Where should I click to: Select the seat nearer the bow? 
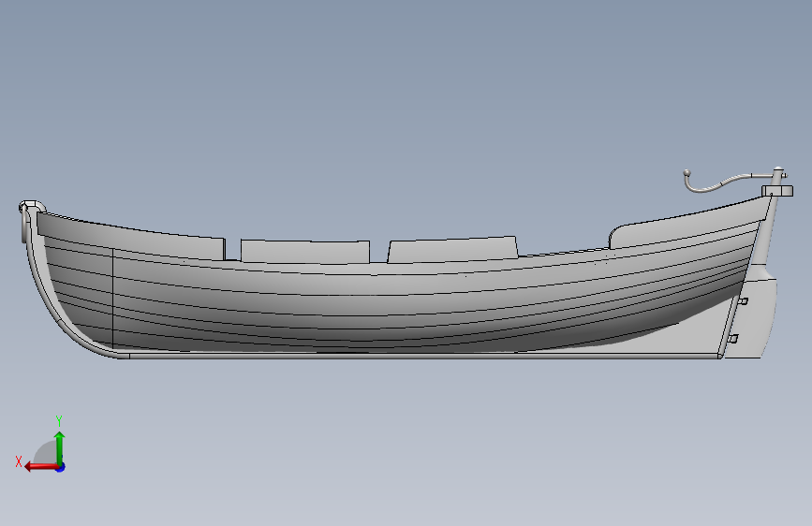305,252
